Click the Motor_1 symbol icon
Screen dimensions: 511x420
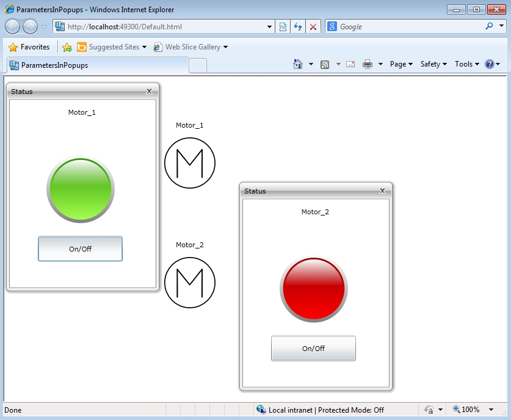[190, 163]
